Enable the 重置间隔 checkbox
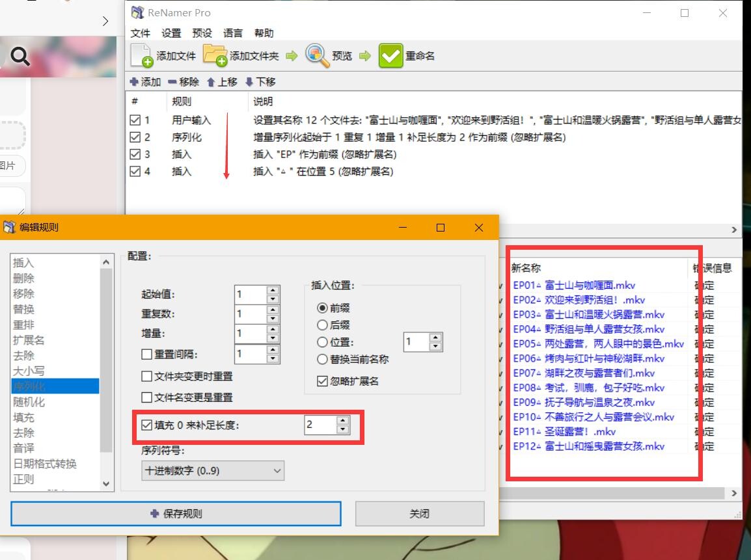 [x=146, y=354]
